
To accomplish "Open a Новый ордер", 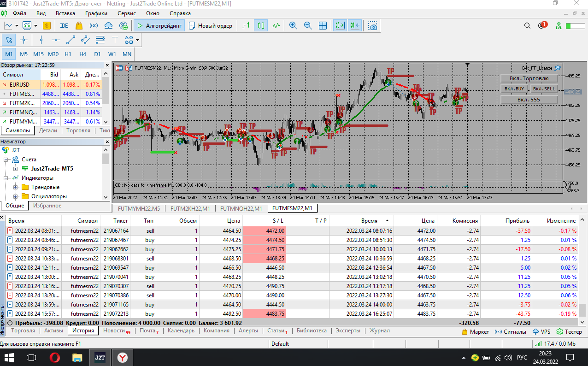I will (x=211, y=26).
